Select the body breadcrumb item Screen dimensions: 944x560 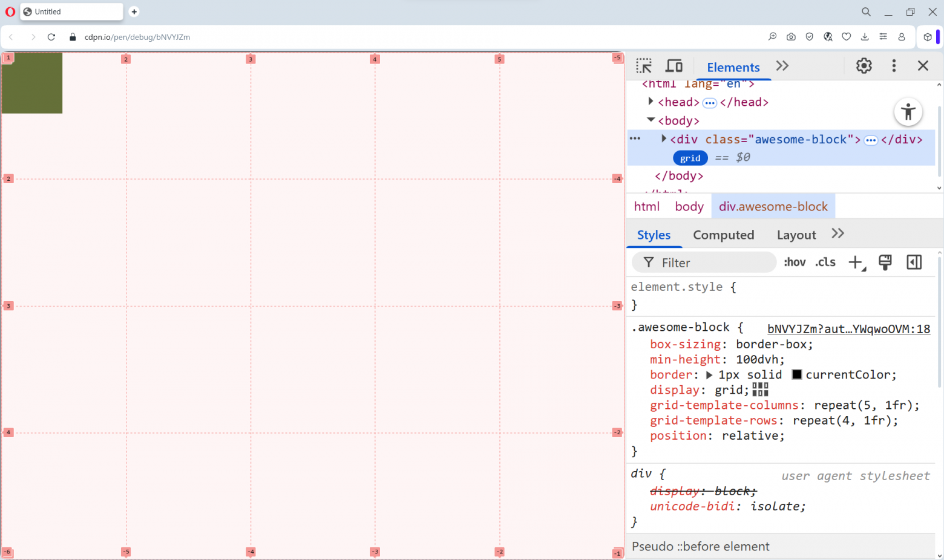click(x=689, y=206)
